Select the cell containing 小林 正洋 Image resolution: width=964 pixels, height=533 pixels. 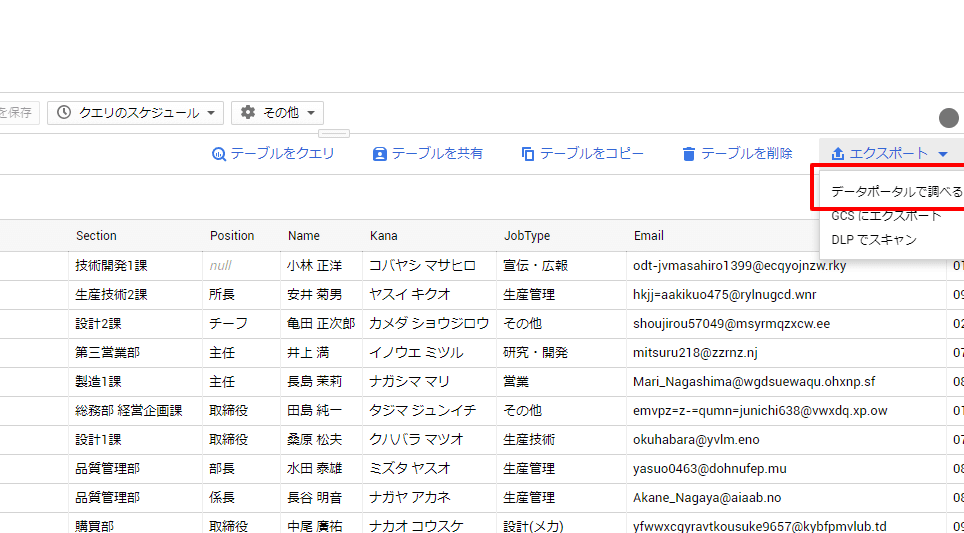315,266
